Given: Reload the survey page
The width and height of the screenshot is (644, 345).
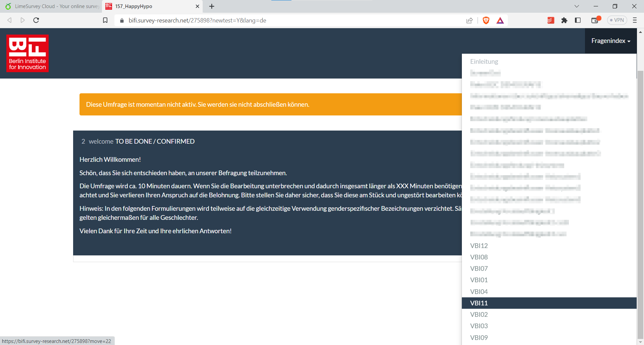Looking at the screenshot, I should 36,20.
